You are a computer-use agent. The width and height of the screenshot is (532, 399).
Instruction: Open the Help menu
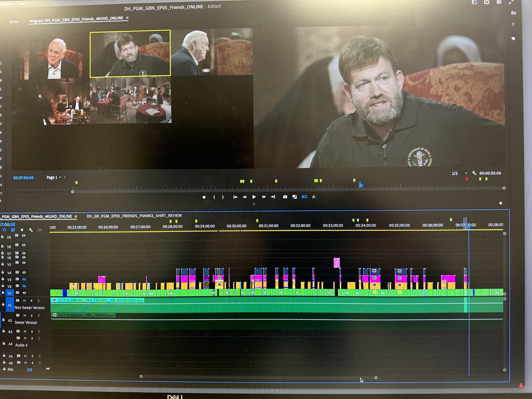(x=21, y=4)
